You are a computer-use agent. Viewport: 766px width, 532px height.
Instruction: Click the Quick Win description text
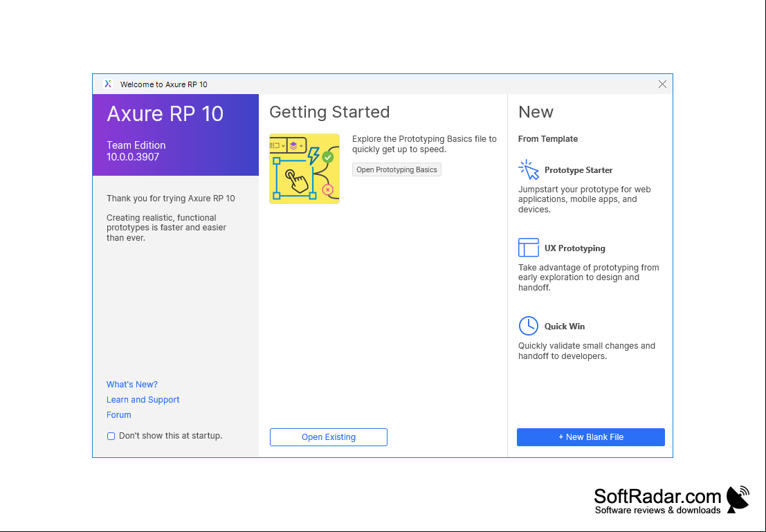(587, 351)
